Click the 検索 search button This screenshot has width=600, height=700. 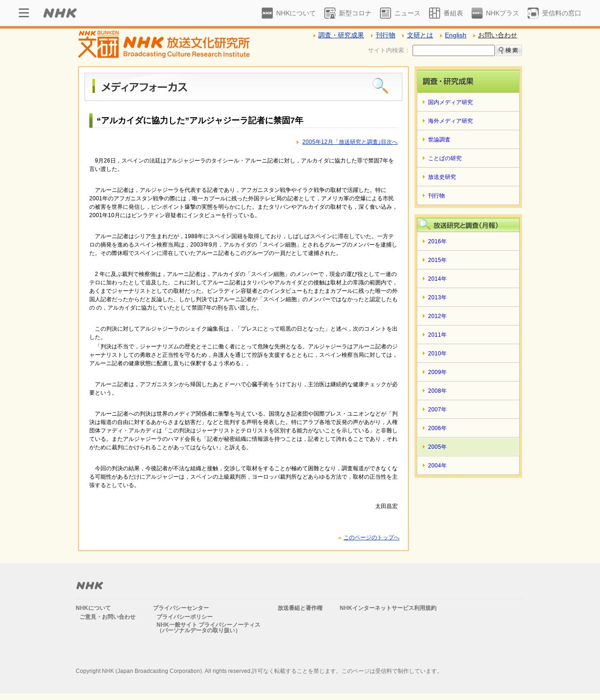pyautogui.click(x=509, y=50)
